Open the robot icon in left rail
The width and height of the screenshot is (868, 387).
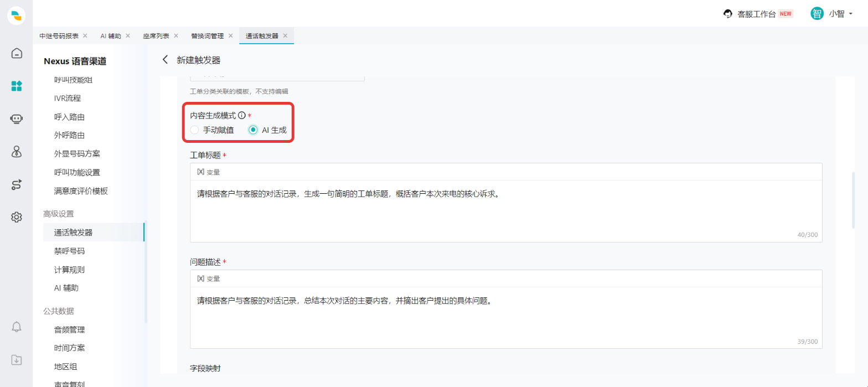pyautogui.click(x=17, y=118)
